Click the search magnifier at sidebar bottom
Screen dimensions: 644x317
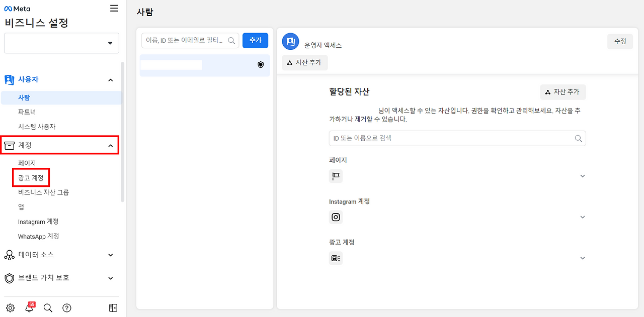[x=48, y=308]
